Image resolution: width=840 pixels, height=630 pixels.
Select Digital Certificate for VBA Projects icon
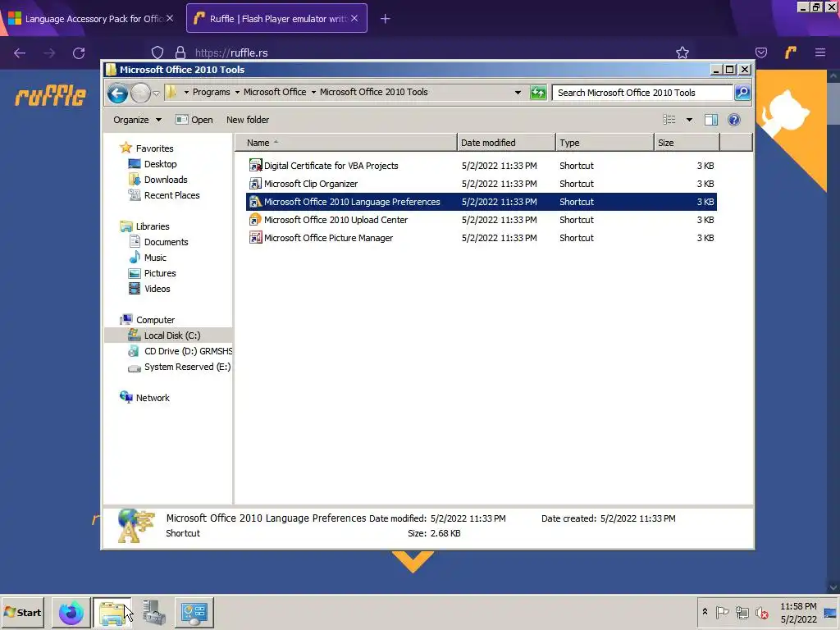coord(256,166)
